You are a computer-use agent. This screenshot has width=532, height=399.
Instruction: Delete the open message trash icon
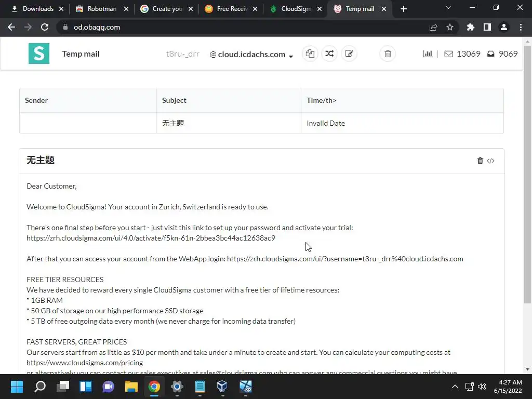click(480, 161)
